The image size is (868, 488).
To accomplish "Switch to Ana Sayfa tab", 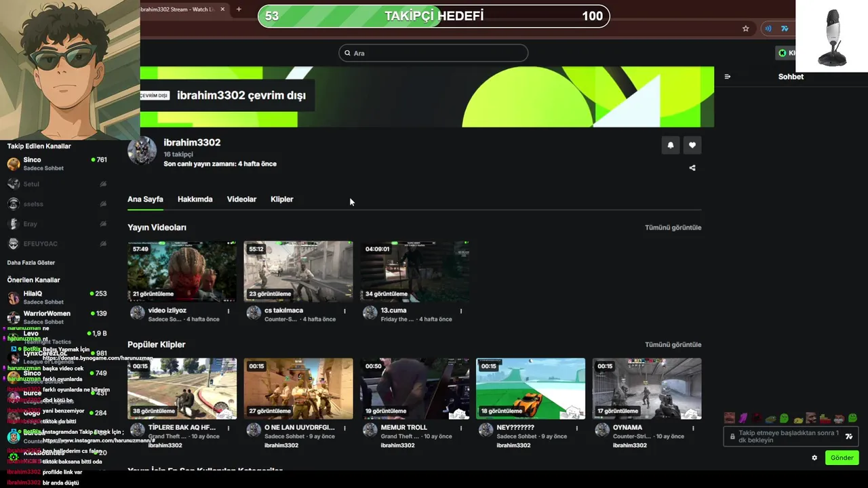I will (145, 199).
